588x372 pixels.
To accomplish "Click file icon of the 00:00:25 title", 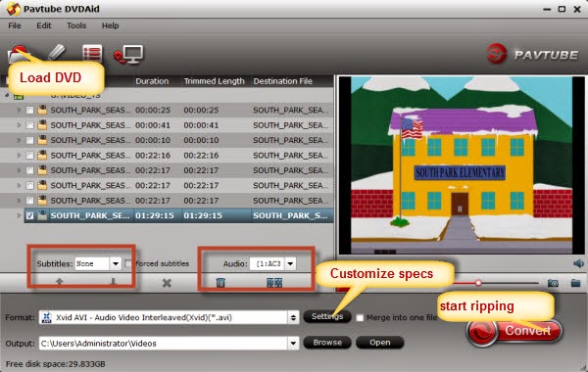I will [x=42, y=110].
